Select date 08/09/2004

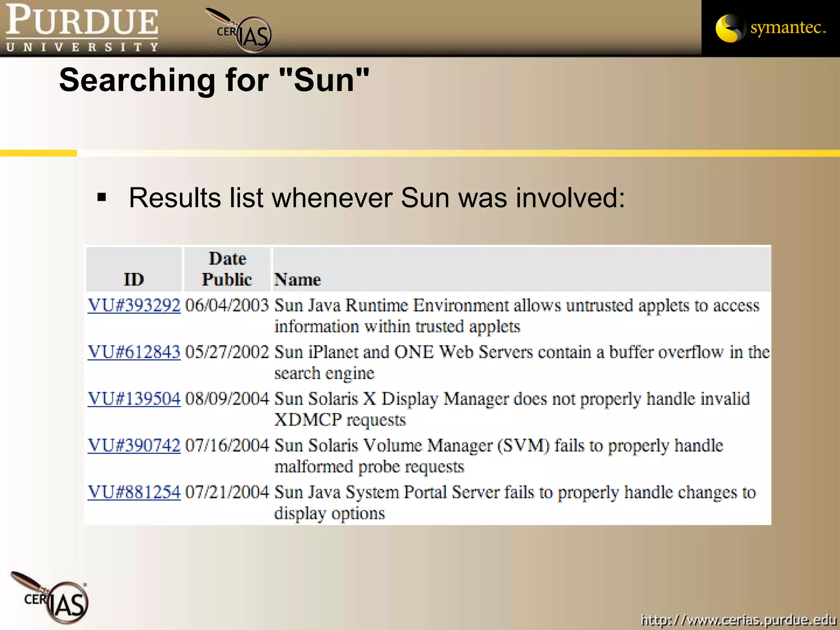click(x=227, y=399)
